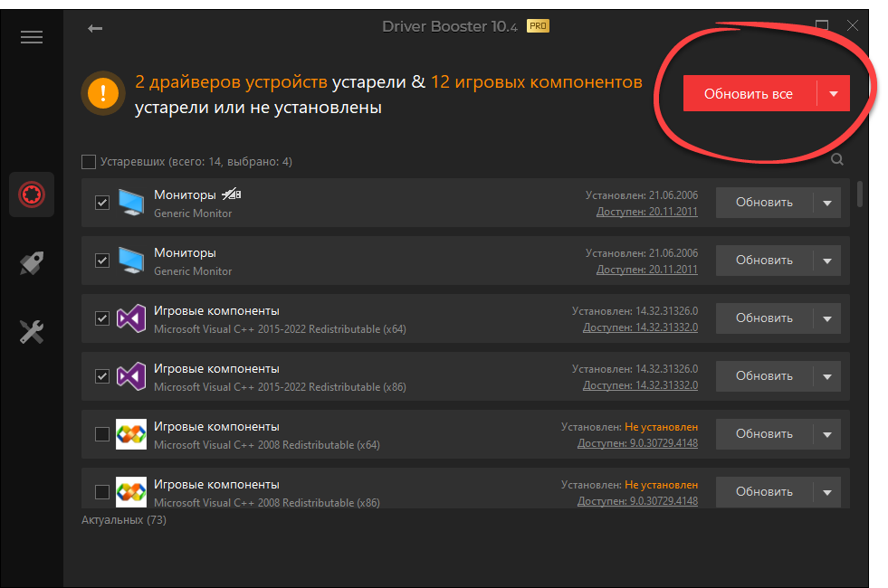Click 'Установлен: 14.32.31326.0' in x64 row

(635, 311)
